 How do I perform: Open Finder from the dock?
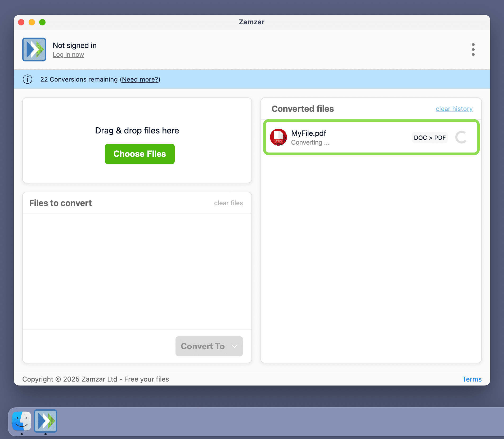tap(21, 421)
